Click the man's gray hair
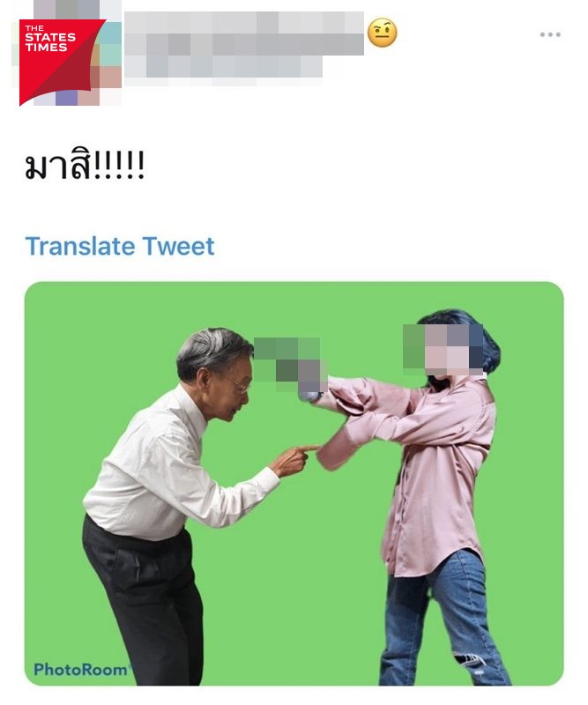Image resolution: width=588 pixels, height=705 pixels. (x=212, y=348)
